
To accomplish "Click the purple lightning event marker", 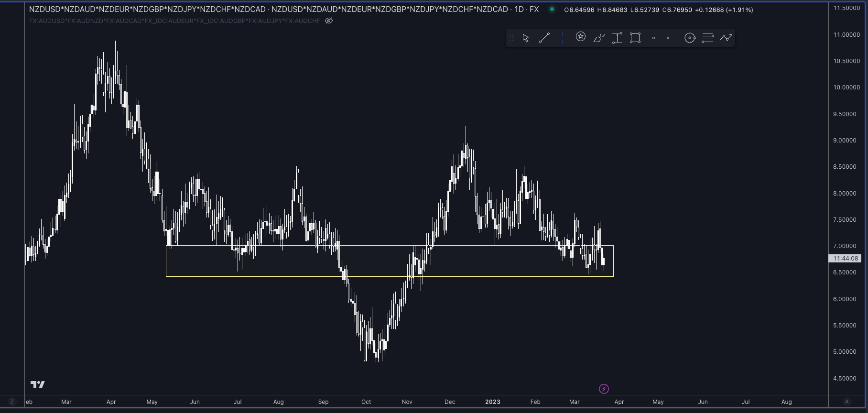I will [x=604, y=389].
